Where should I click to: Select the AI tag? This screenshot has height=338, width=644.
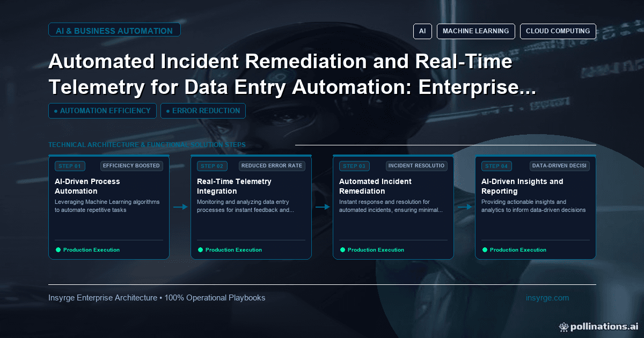[422, 31]
